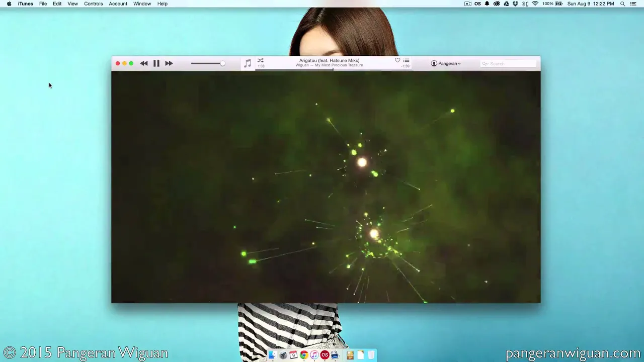The width and height of the screenshot is (644, 362).
Task: Open the Up Next list icon
Action: tap(406, 60)
